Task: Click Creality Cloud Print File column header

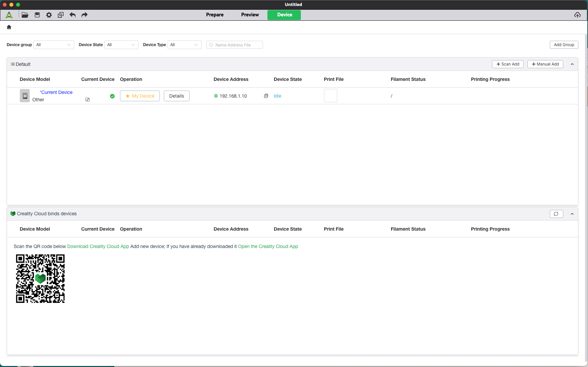Action: [334, 229]
